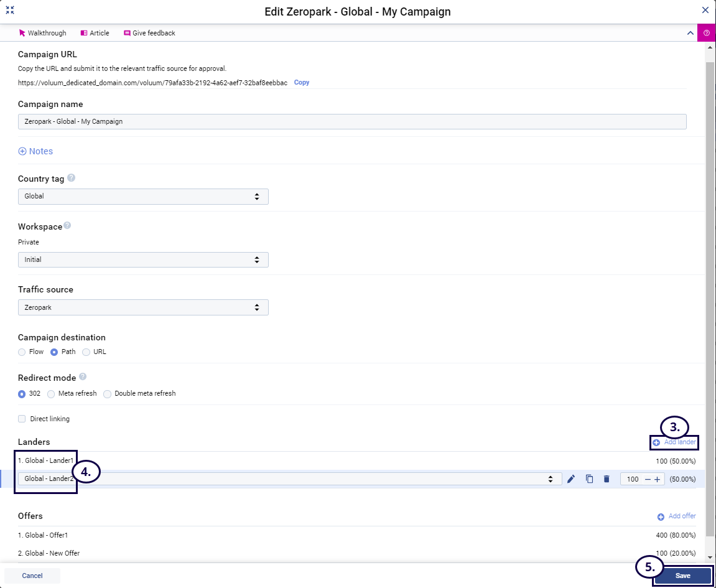
Task: Click the minus icon to decrease lander weight
Action: click(x=648, y=480)
